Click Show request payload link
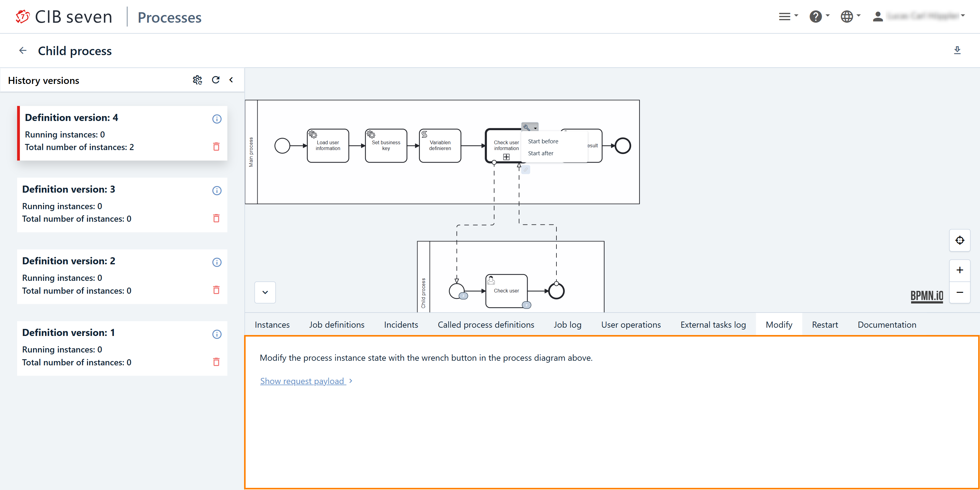The width and height of the screenshot is (980, 490). [303, 381]
